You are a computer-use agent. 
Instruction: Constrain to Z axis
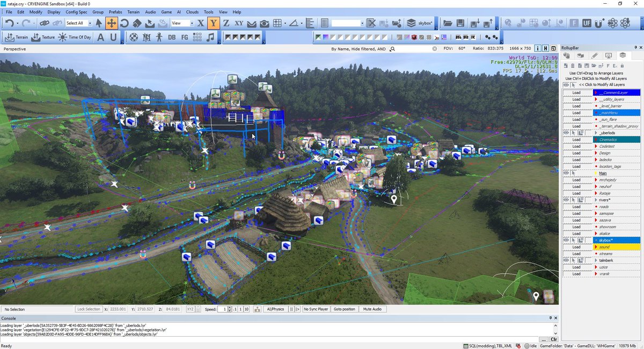[226, 23]
